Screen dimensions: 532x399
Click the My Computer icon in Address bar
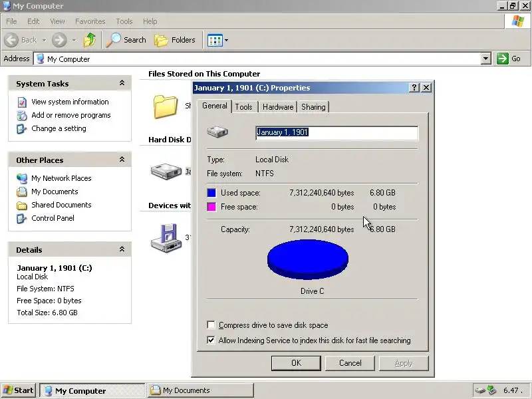40,59
